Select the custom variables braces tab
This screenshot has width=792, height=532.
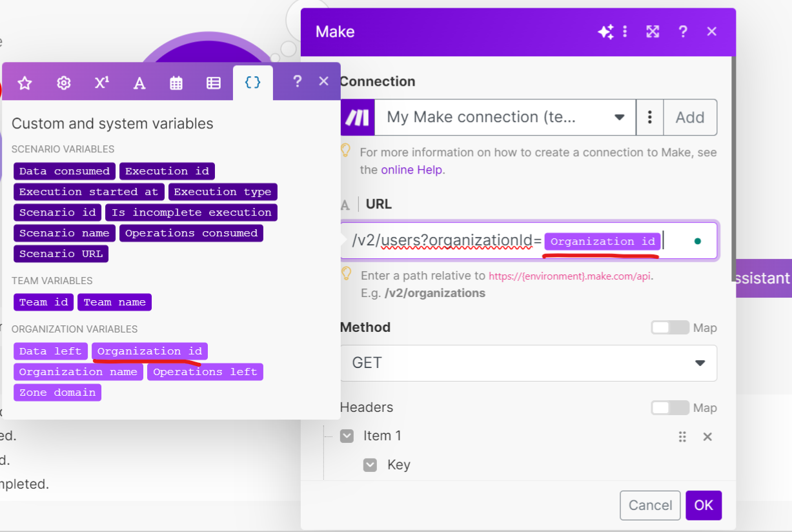point(253,82)
